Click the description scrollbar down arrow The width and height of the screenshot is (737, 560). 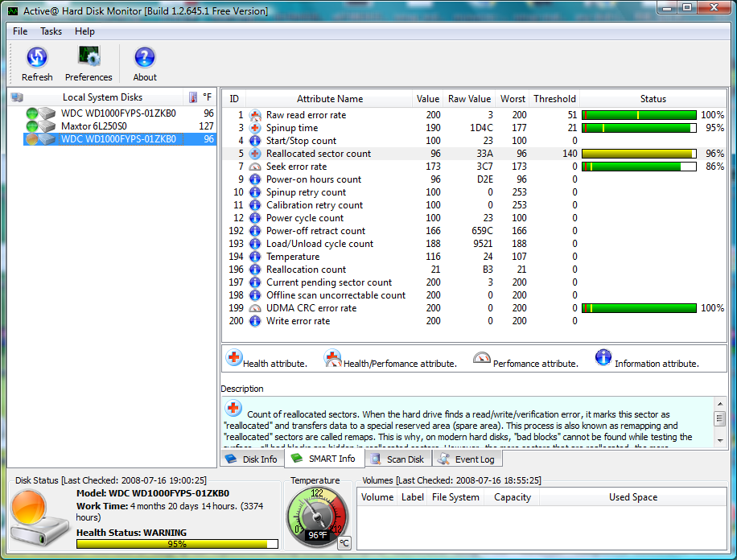click(720, 441)
